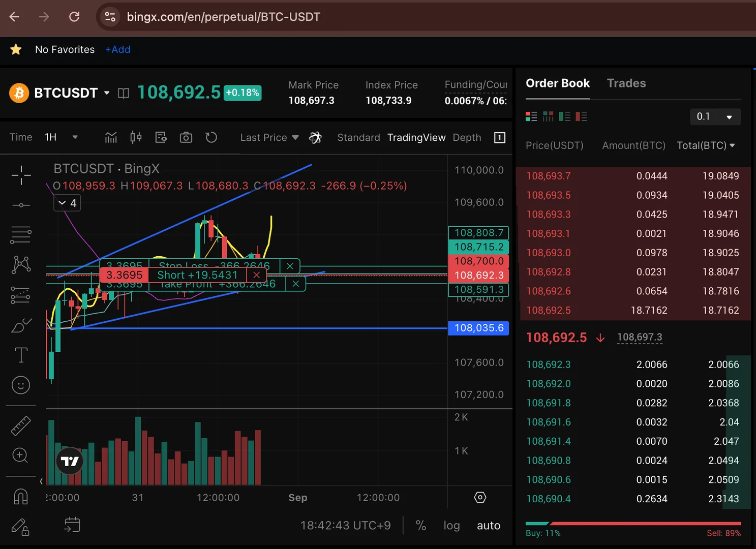The height and width of the screenshot is (549, 756).
Task: Toggle percent scale on the chart
Action: pos(421,526)
